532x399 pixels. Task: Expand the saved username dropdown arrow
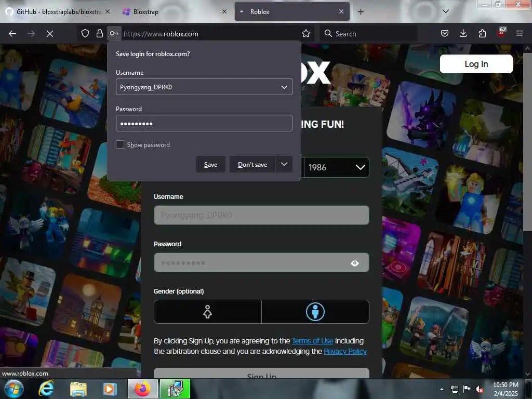[x=284, y=87]
